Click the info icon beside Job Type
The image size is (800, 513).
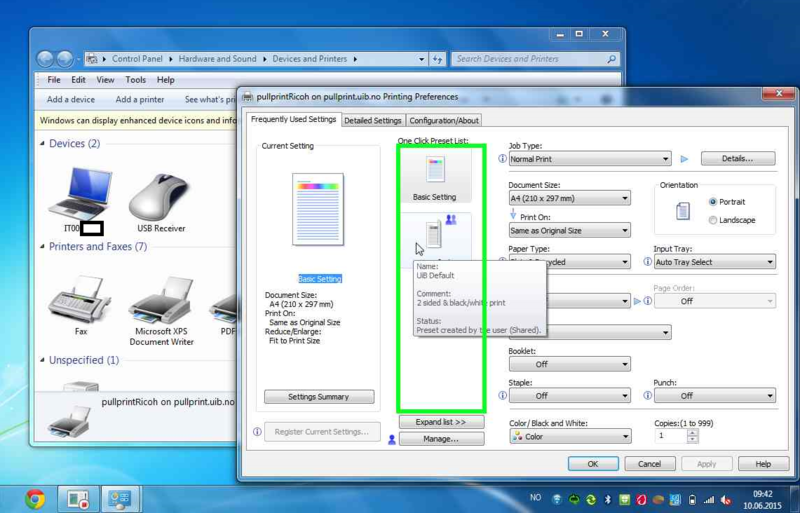[x=502, y=159]
